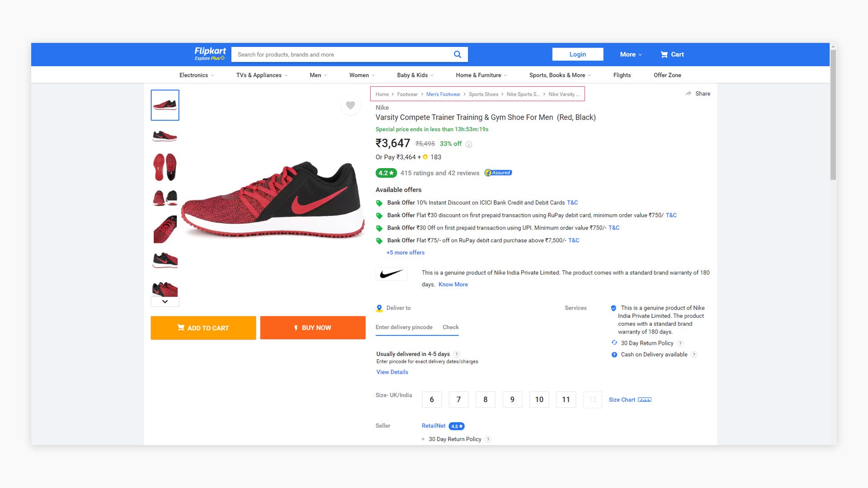Click the Deliver to location pin icon
Screen dimensions: 868x488
[x=379, y=308]
